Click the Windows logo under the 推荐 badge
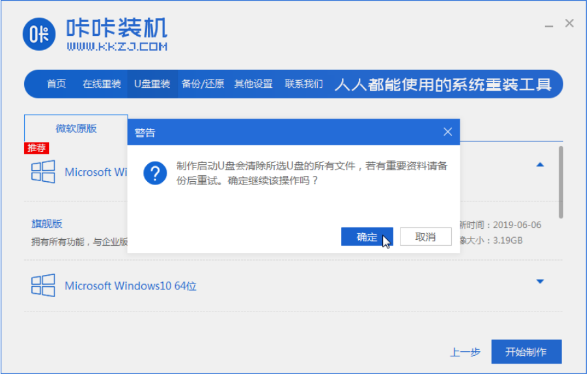Screen dimensions: 588x376 click(x=43, y=172)
